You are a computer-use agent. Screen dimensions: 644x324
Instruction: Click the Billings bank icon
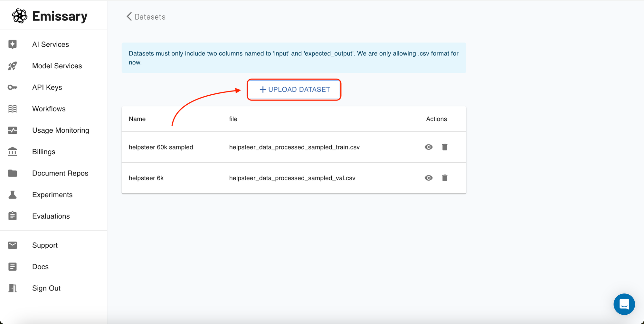point(13,152)
